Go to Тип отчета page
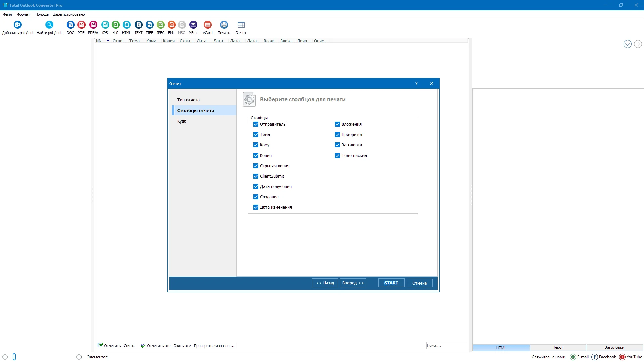 (x=204, y=100)
